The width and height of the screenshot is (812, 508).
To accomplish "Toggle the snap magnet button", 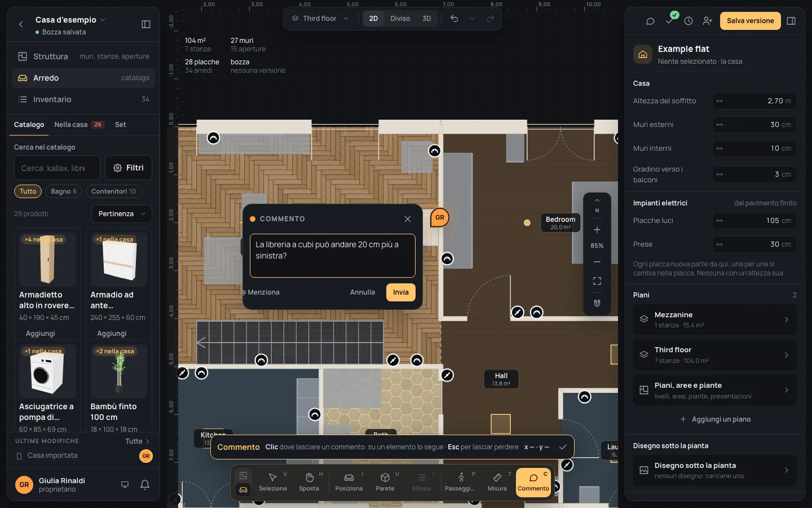I will [597, 303].
